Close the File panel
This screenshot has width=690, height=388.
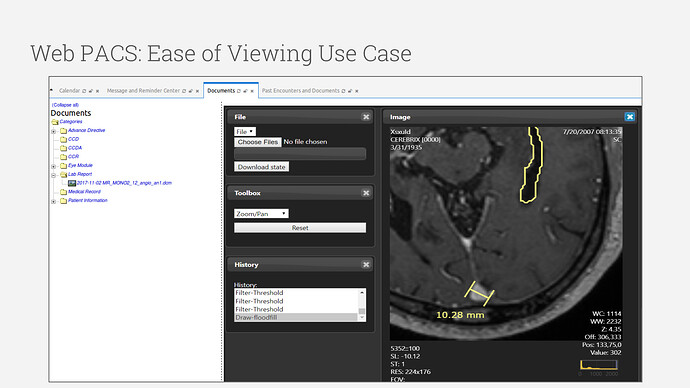(366, 117)
